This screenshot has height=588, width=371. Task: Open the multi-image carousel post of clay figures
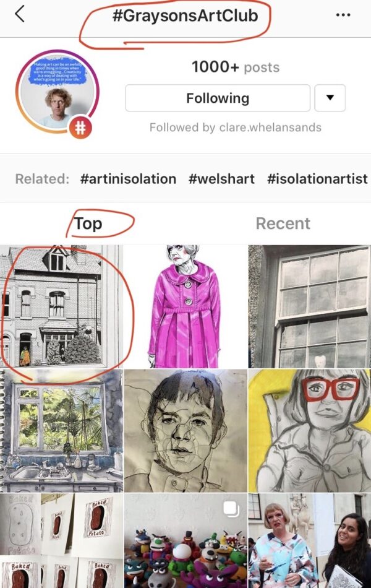[185, 540]
